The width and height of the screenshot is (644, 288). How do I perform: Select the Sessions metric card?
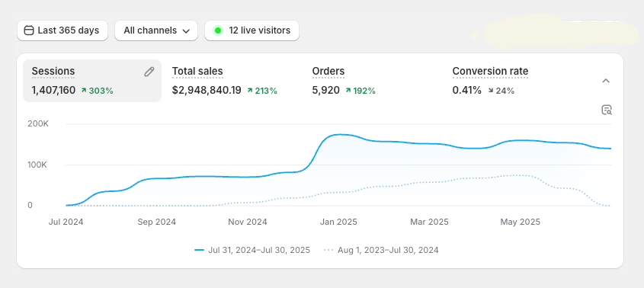click(x=92, y=81)
